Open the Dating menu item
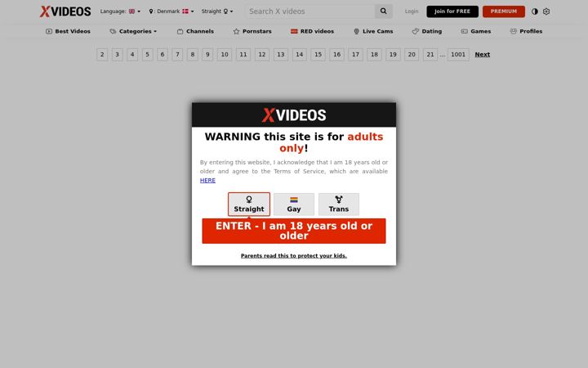 click(x=427, y=31)
